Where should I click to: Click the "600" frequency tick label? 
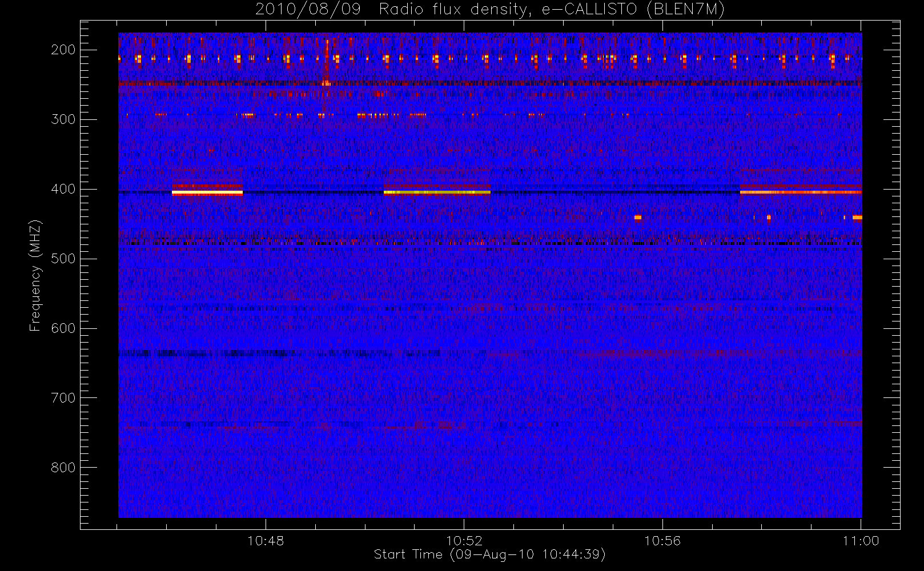tap(63, 328)
